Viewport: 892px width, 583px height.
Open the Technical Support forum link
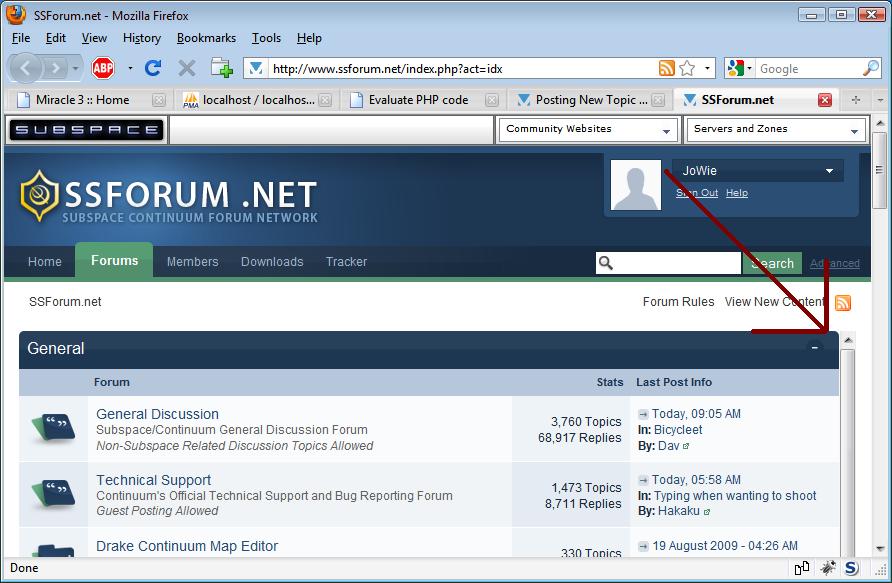click(154, 480)
